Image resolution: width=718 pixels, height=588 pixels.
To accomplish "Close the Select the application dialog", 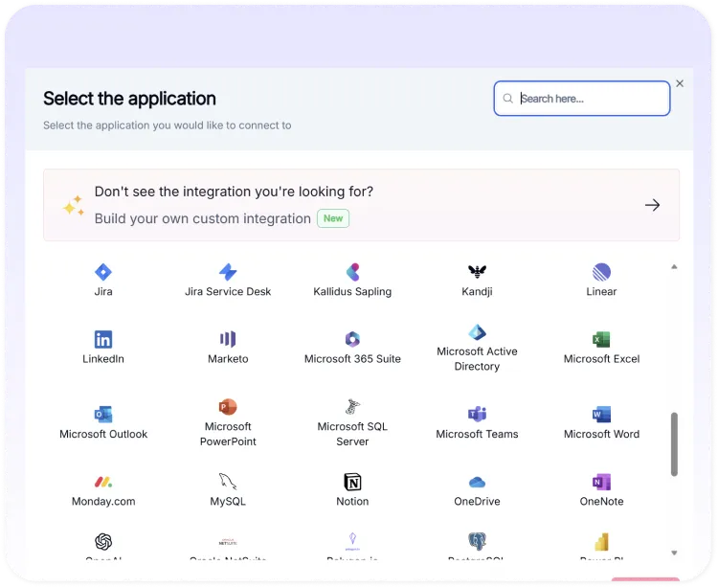I will coord(680,83).
